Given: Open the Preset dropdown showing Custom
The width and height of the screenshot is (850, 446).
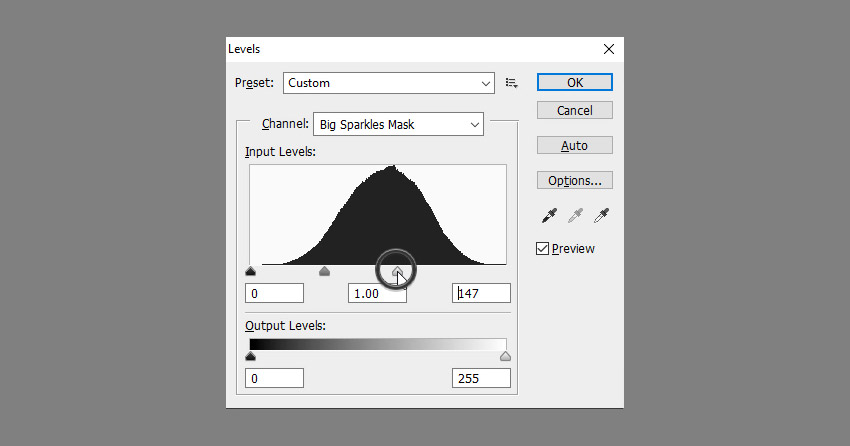Looking at the screenshot, I should coord(389,83).
